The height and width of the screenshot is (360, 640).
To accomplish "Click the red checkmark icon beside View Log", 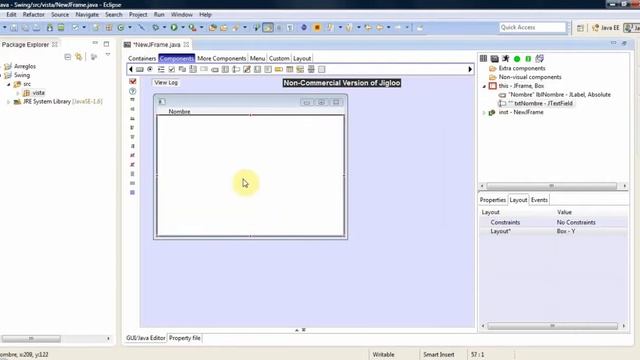I will pos(133,82).
